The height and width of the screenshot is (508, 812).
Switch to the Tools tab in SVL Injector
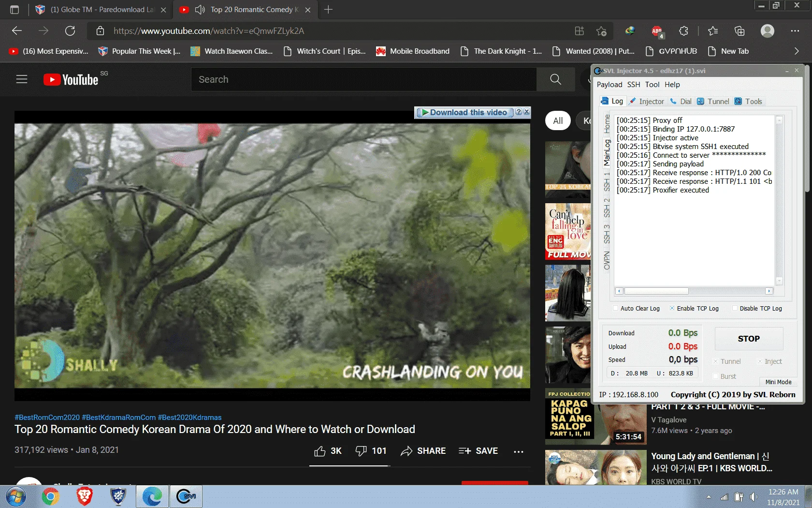[748, 101]
